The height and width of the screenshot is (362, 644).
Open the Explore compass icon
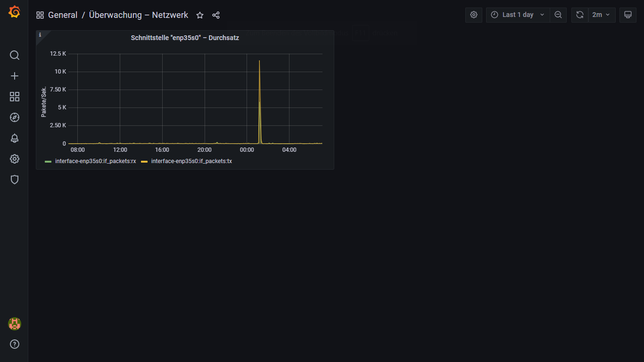pos(15,117)
